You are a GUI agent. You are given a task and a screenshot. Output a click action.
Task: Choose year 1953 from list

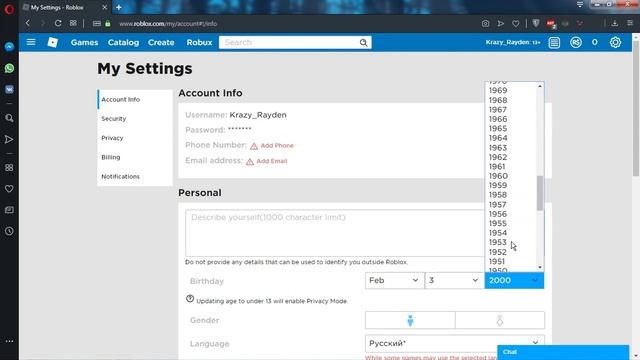498,242
